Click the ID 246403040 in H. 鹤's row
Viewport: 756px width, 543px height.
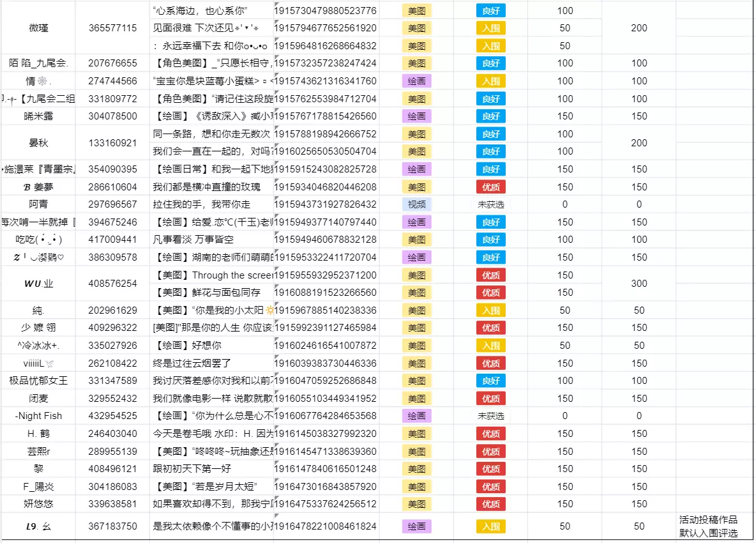(x=112, y=433)
